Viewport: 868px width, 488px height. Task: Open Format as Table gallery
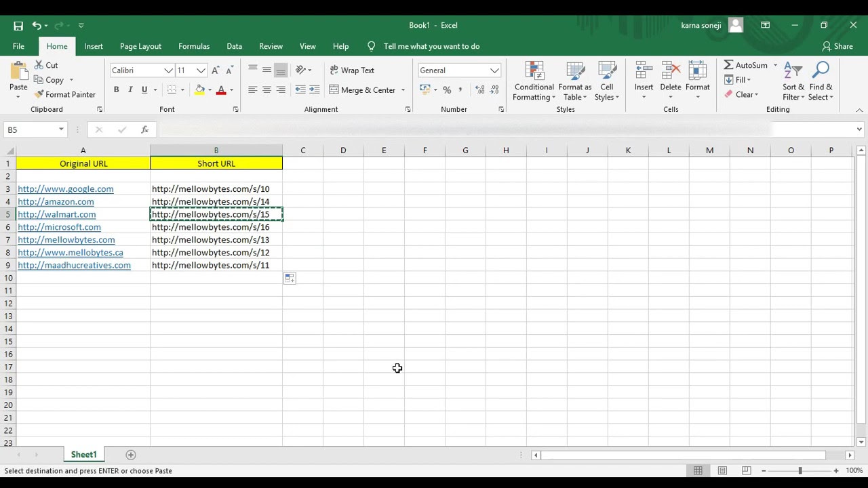575,81
